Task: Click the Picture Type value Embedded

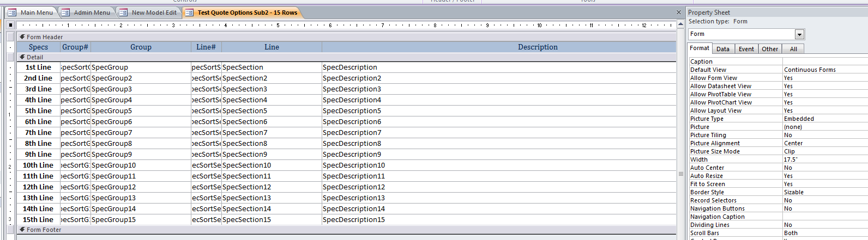Action: tap(825, 119)
